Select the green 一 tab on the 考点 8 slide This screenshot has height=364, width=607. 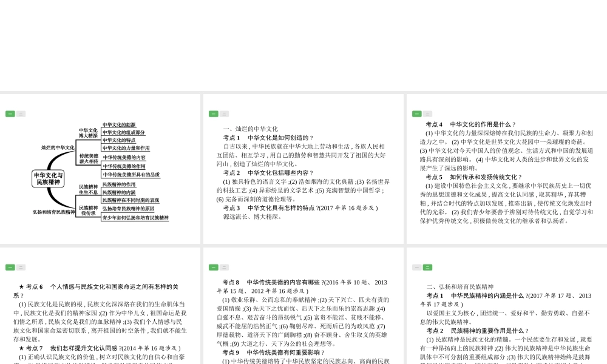pos(213,268)
